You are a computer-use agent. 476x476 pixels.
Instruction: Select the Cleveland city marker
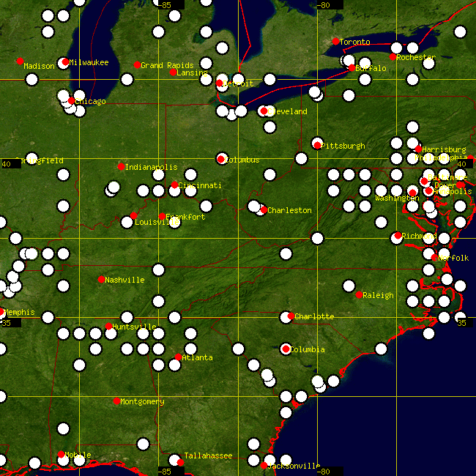point(264,111)
